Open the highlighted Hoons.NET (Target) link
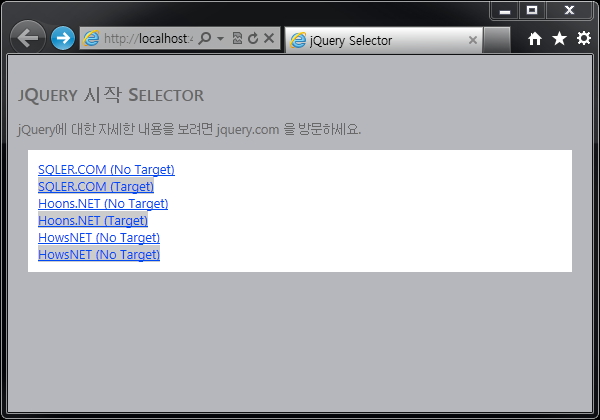The image size is (600, 420). [x=93, y=220]
